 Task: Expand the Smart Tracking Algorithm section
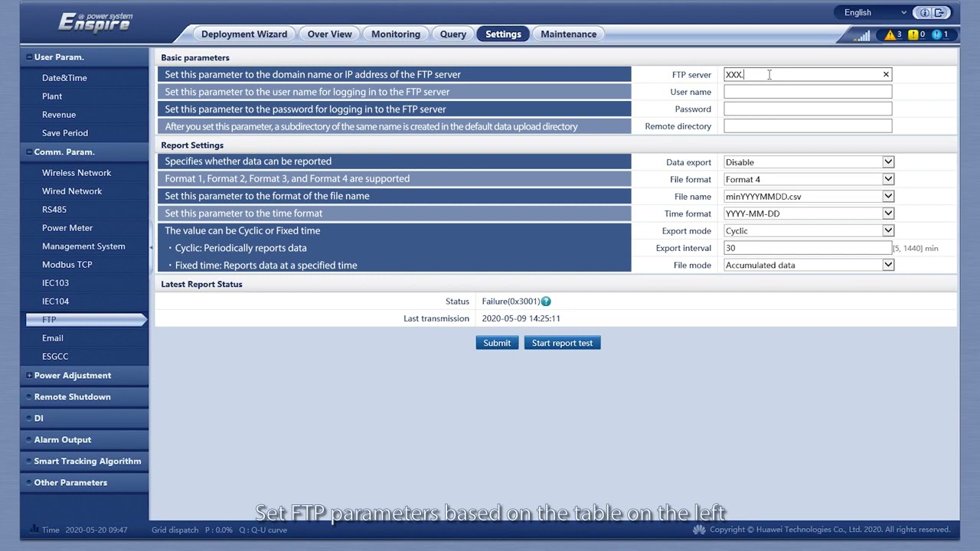[x=84, y=461]
